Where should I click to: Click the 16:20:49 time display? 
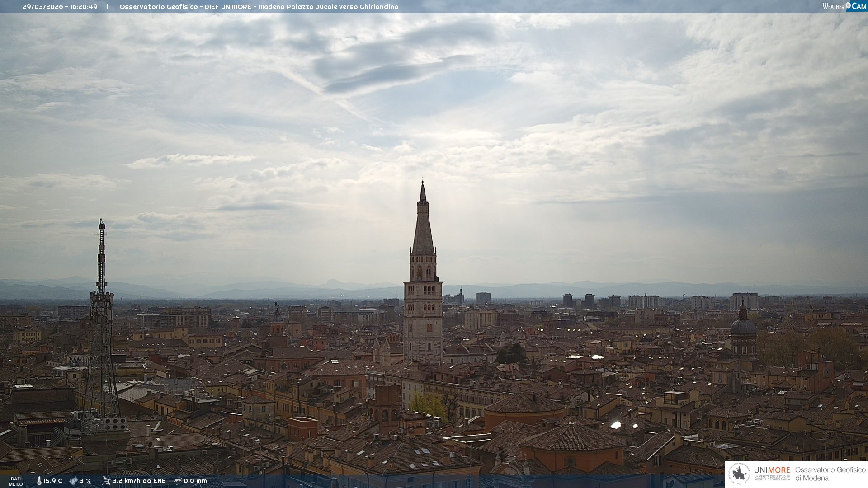(x=84, y=7)
